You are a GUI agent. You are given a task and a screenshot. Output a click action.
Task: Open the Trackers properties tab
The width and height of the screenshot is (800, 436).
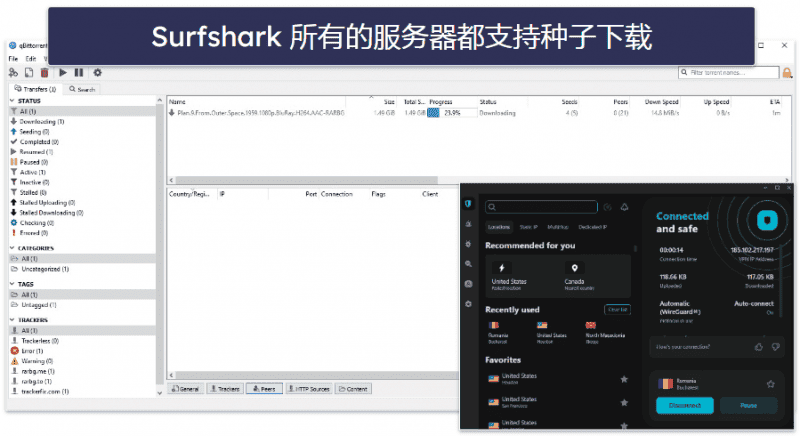point(225,389)
